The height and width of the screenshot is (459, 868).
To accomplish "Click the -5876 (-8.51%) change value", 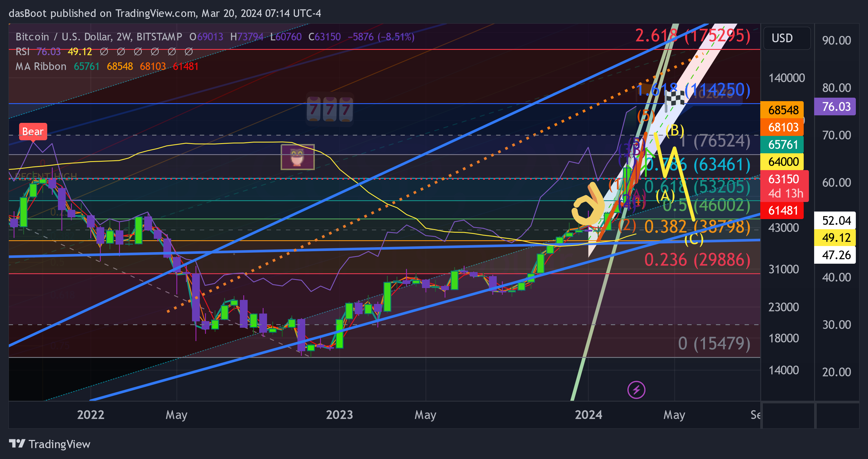I will click(381, 37).
